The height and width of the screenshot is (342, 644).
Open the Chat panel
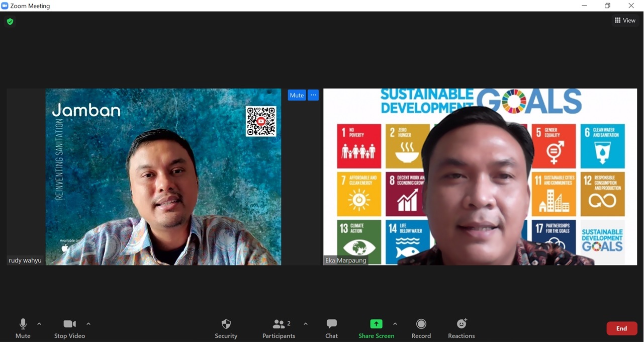coord(331,329)
